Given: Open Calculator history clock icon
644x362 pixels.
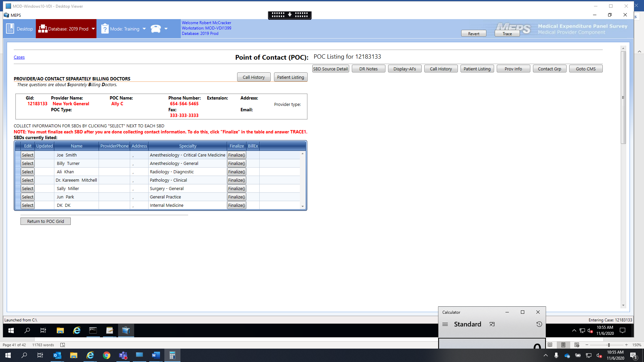Looking at the screenshot, I should pos(539,324).
